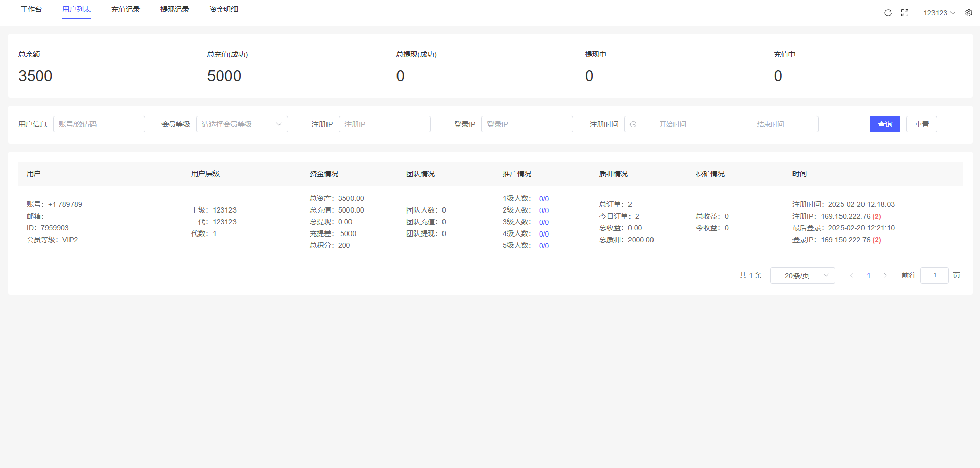The height and width of the screenshot is (468, 980).
Task: Toggle fullscreen mode icon
Action: 905,13
